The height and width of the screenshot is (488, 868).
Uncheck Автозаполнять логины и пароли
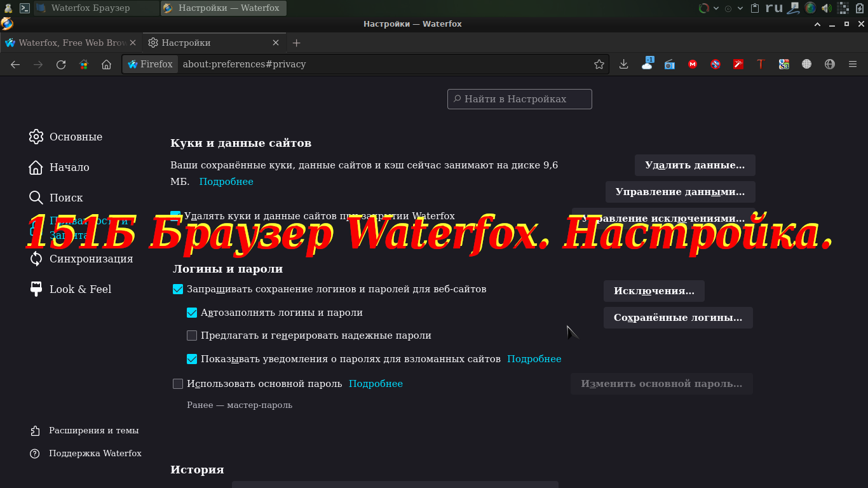(x=192, y=313)
